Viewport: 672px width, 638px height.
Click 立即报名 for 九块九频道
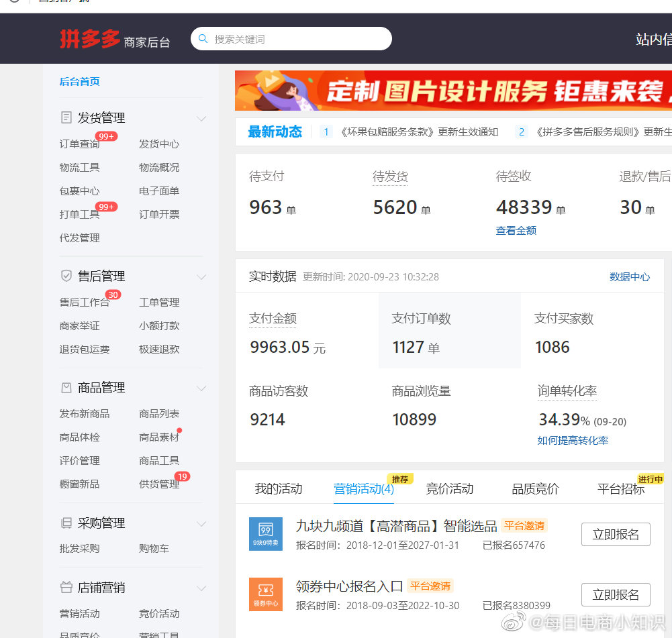click(x=616, y=534)
